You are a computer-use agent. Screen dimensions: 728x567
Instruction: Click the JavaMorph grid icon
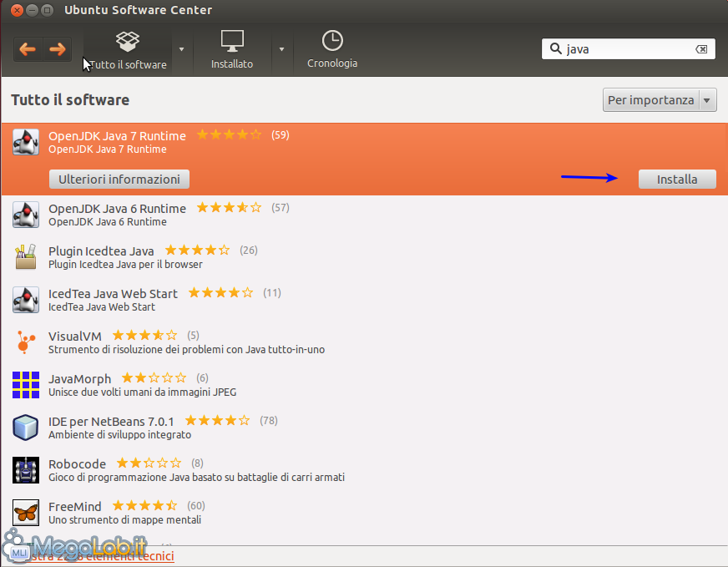pyautogui.click(x=26, y=385)
